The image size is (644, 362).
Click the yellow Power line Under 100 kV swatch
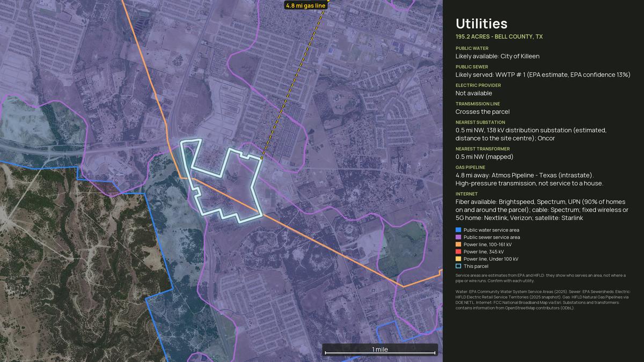coord(458,259)
